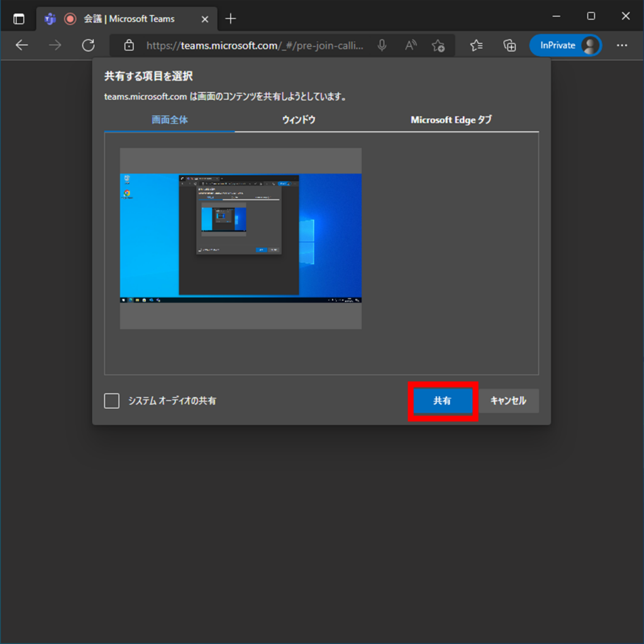The height and width of the screenshot is (644, 644).
Task: Add this page to favorites
Action: click(438, 45)
